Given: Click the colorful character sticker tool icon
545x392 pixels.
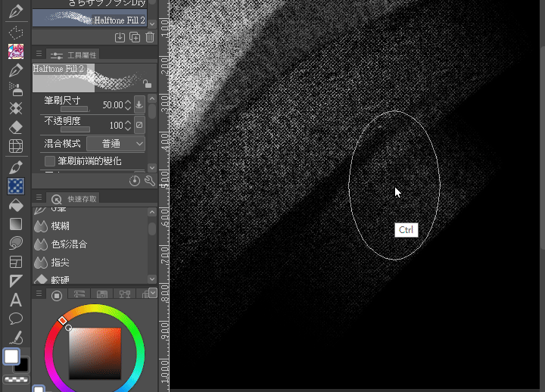Looking at the screenshot, I should 16,51.
